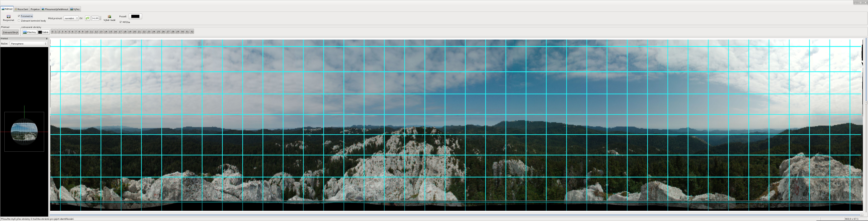Reset EV with the green arrow button
868x221 pixels.
pyautogui.click(x=88, y=18)
